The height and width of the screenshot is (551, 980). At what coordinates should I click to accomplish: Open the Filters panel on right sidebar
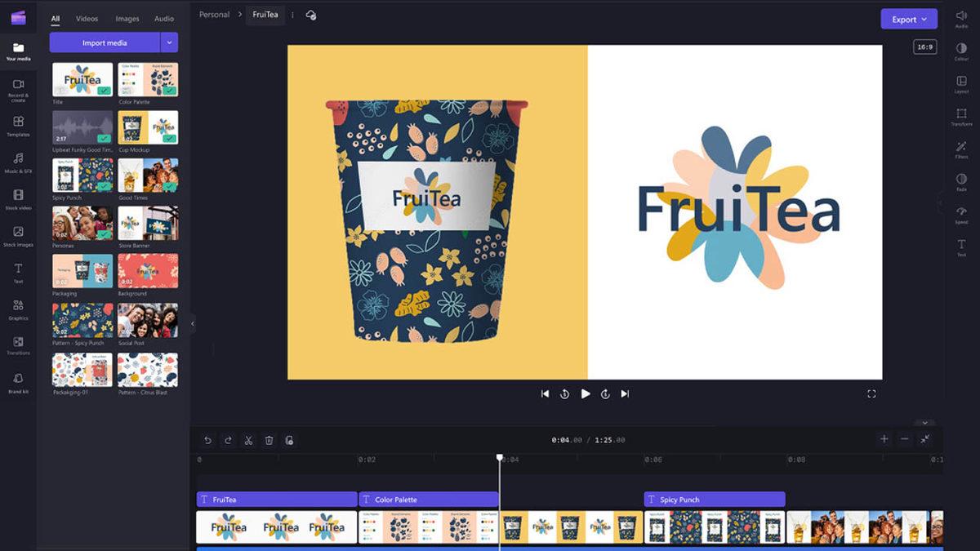click(961, 149)
